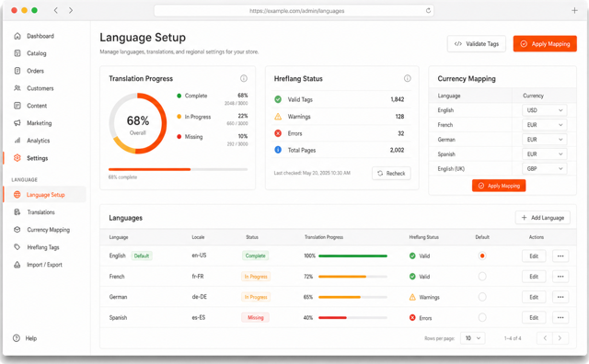Set German as the default language
Image resolution: width=589 pixels, height=364 pixels.
(x=482, y=297)
